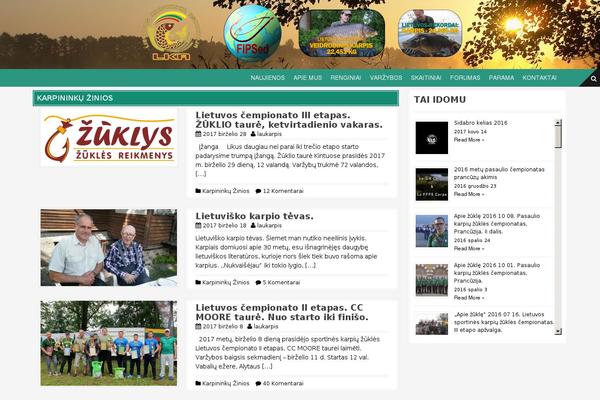Screen dimensions: 600x400
Task: Click comment bubble icon beside 40 Komentarai
Action: (258, 383)
